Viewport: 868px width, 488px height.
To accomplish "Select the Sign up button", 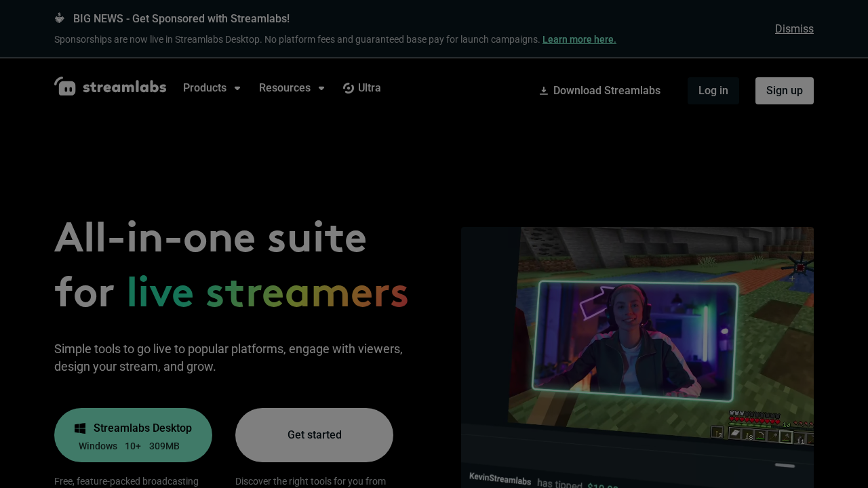I will [785, 89].
